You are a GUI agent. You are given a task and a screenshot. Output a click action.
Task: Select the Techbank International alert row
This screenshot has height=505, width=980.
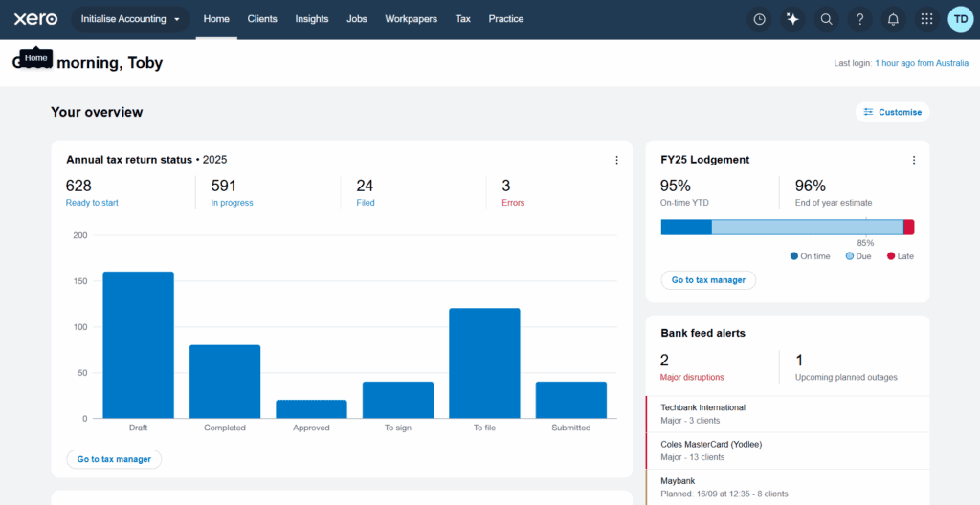tap(787, 413)
